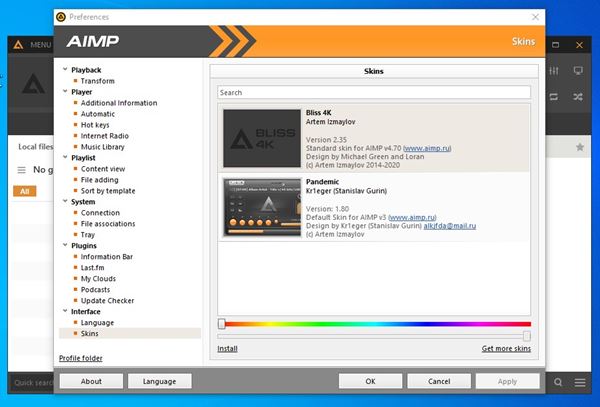
Task: Select Content view under Playlist
Action: 103,169
